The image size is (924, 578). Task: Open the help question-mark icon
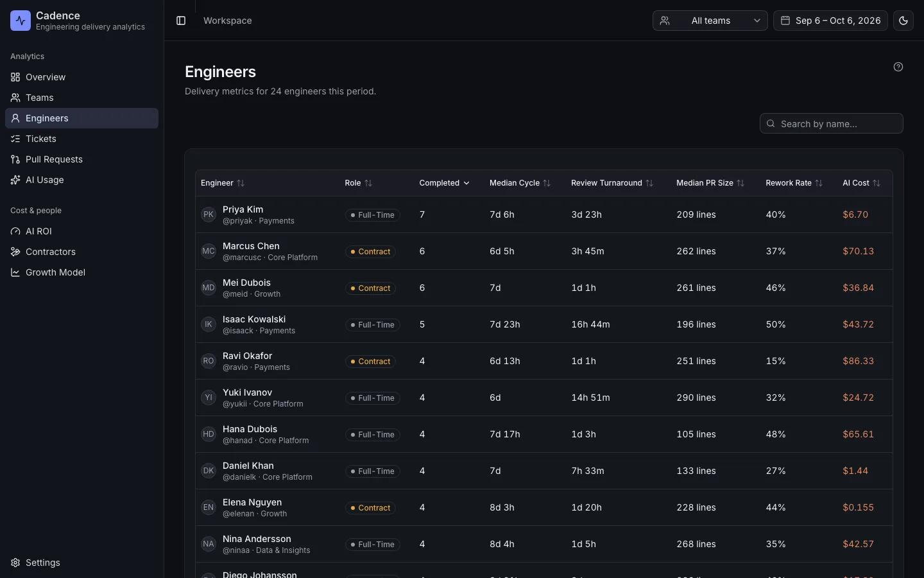coord(898,67)
